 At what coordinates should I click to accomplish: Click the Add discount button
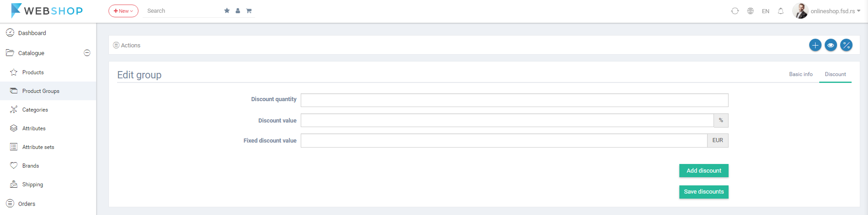704,170
